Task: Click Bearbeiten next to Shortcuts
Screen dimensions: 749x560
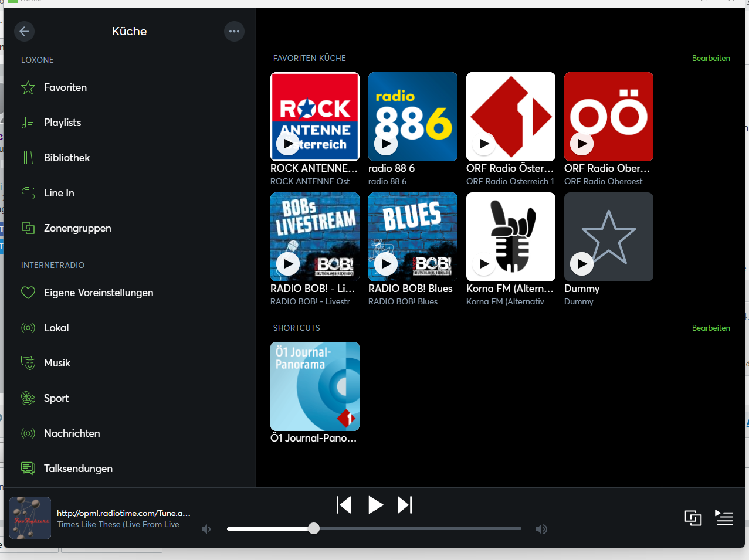Action: click(x=711, y=328)
